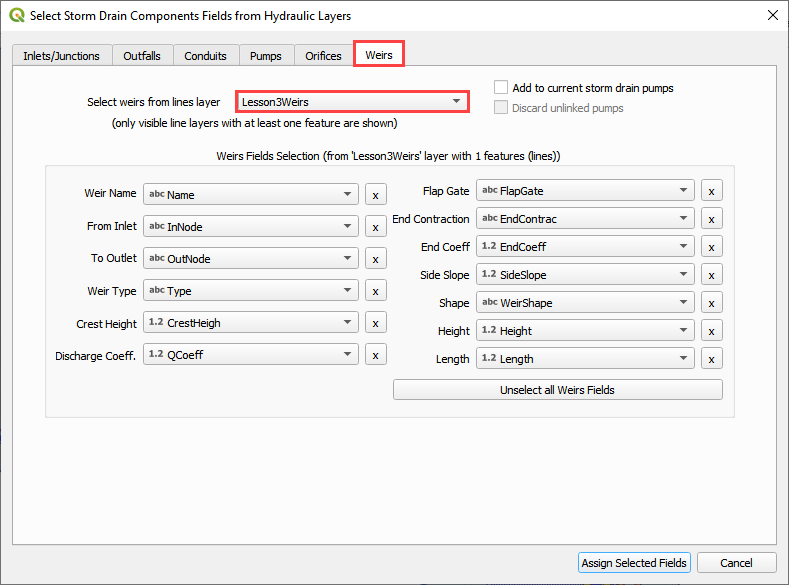Select the Orifices tab

323,56
